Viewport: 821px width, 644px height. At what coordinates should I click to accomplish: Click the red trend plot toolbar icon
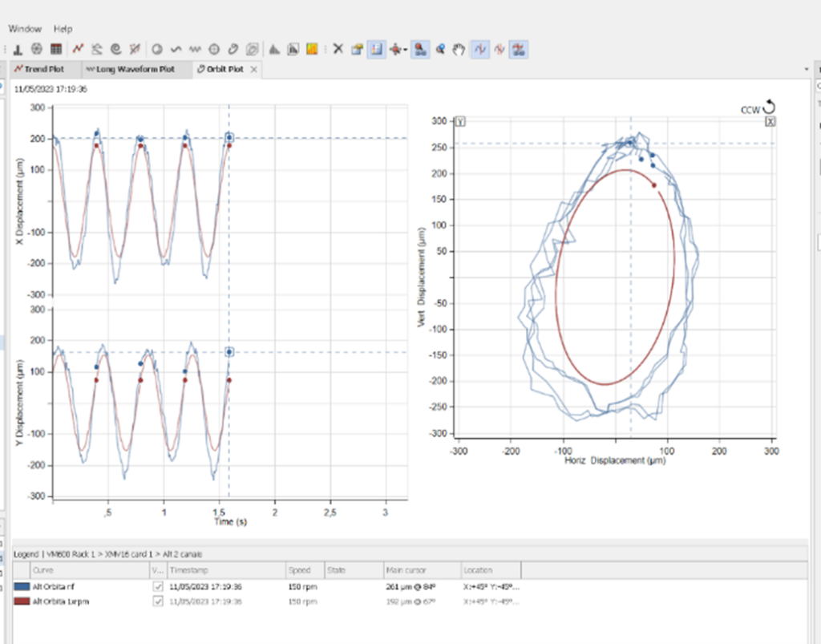[78, 49]
